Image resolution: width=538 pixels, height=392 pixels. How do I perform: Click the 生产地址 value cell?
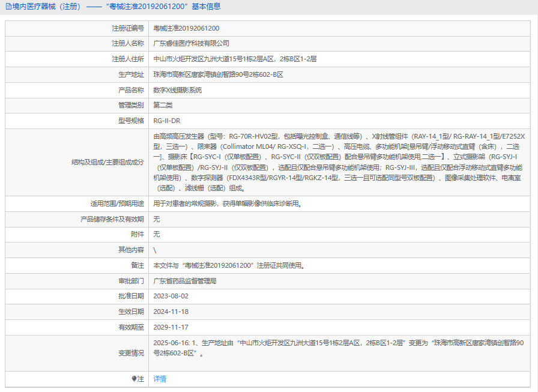tap(218, 74)
